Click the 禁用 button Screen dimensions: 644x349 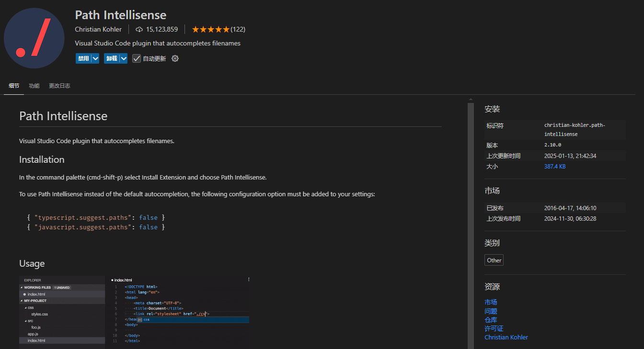(x=83, y=58)
